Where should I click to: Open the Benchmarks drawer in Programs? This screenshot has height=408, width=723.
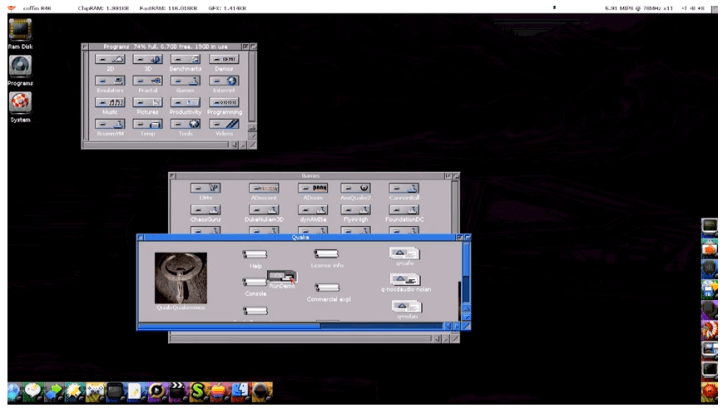click(x=185, y=60)
